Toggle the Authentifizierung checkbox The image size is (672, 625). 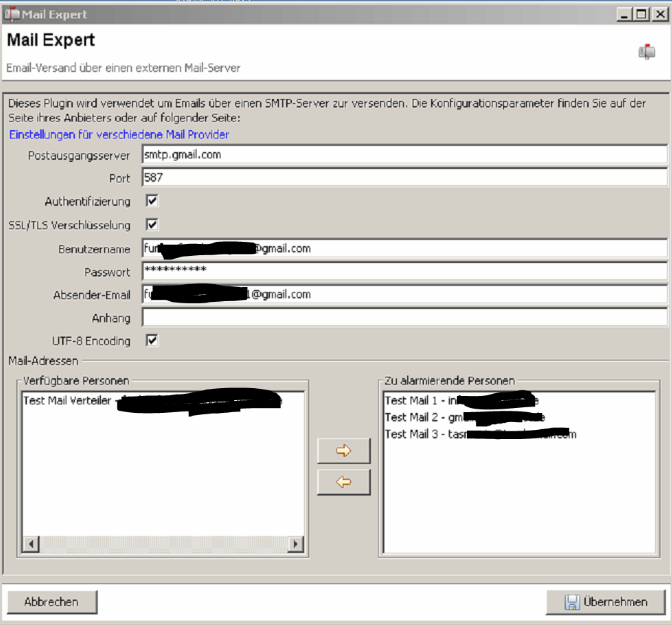[x=152, y=201]
